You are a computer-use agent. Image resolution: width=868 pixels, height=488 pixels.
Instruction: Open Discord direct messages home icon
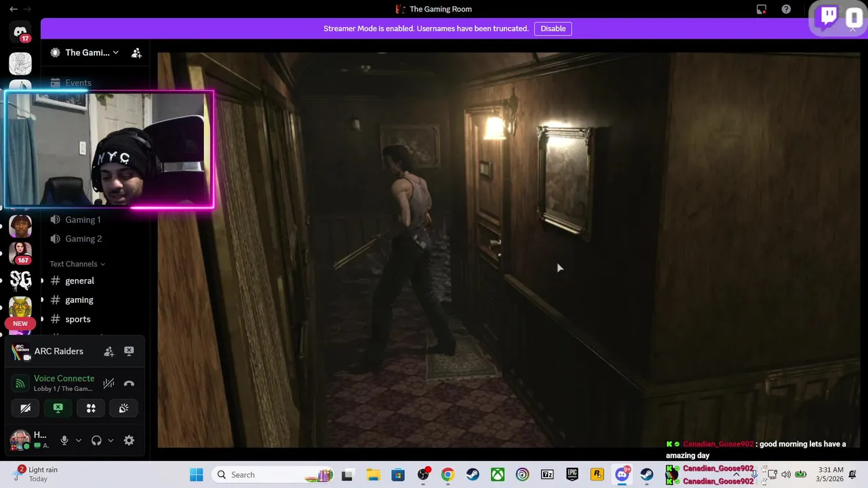[x=20, y=32]
